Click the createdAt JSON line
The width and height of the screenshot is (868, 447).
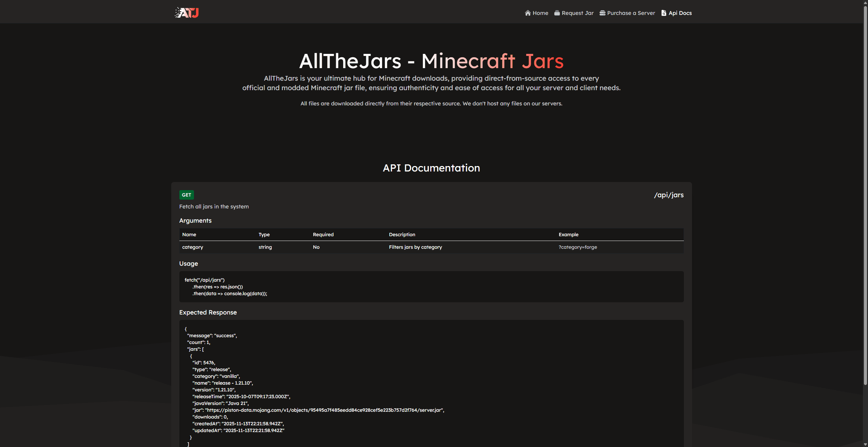tap(238, 424)
